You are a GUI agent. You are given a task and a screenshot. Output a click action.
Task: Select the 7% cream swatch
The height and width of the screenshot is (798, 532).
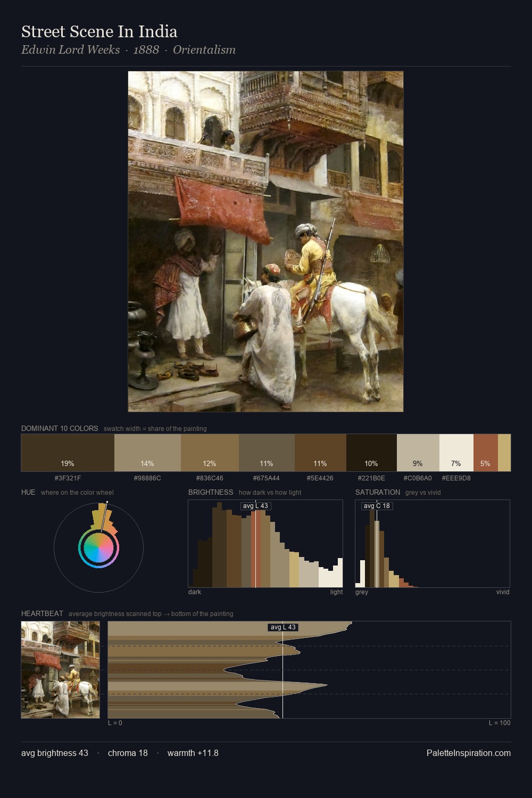(x=456, y=453)
